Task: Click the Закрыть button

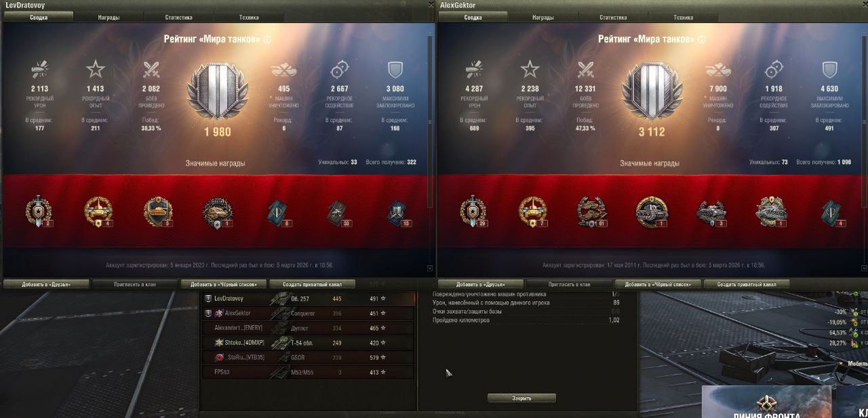Action: [x=521, y=398]
